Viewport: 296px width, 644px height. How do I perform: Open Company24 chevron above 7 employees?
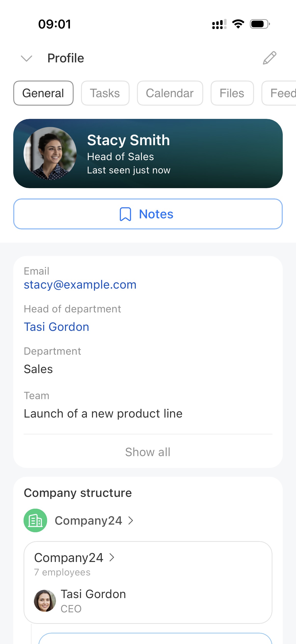pyautogui.click(x=112, y=558)
